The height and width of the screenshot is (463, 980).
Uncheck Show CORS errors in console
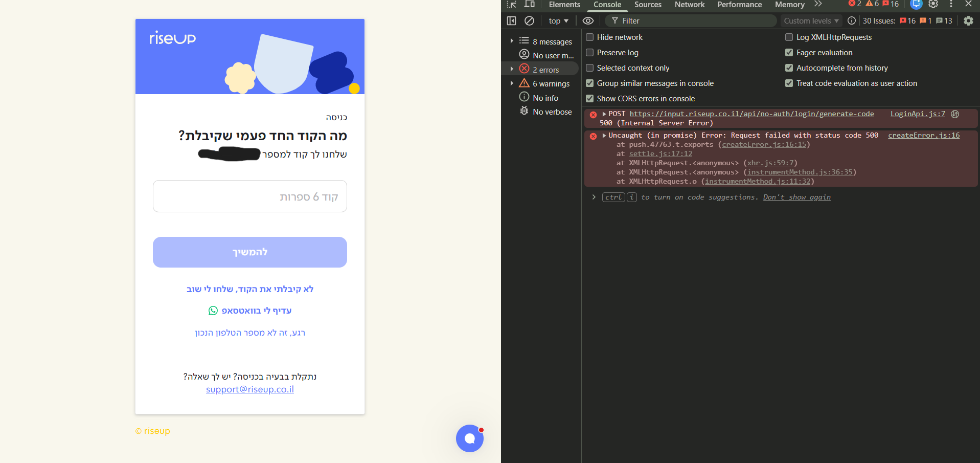pos(590,99)
